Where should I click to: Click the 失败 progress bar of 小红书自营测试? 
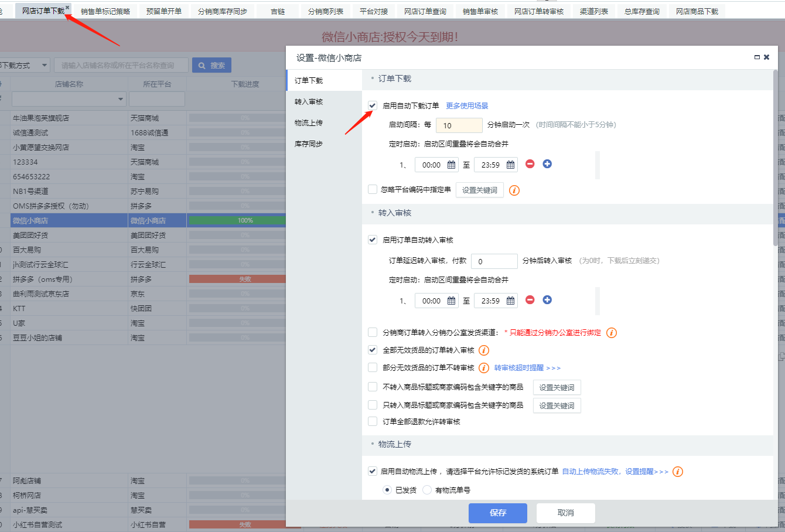(x=245, y=525)
